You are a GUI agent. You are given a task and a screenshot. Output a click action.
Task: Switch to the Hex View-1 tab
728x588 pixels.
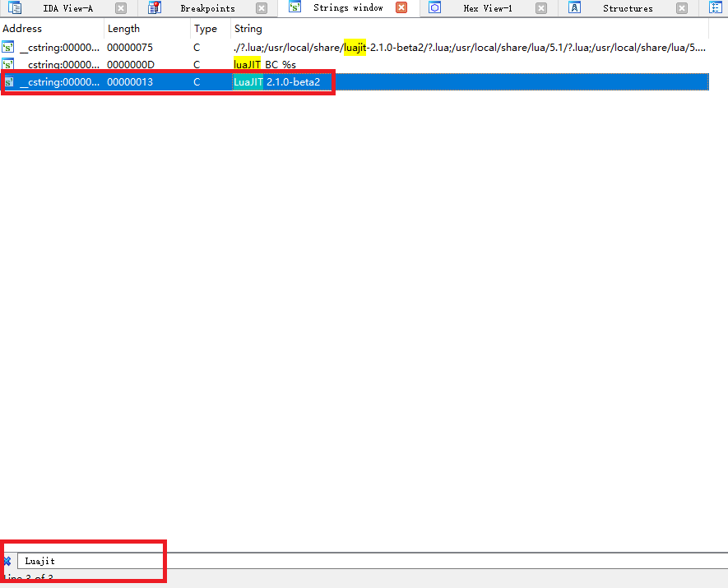click(x=488, y=8)
